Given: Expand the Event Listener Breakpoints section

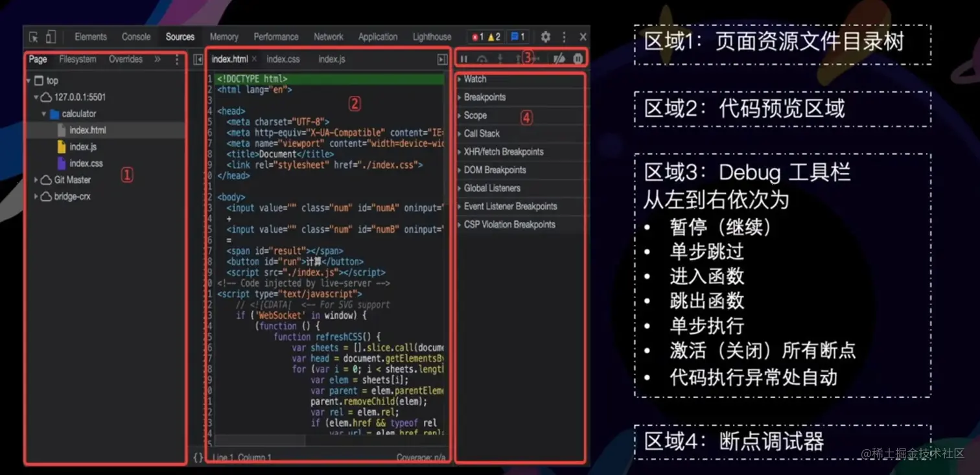Looking at the screenshot, I should click(459, 206).
